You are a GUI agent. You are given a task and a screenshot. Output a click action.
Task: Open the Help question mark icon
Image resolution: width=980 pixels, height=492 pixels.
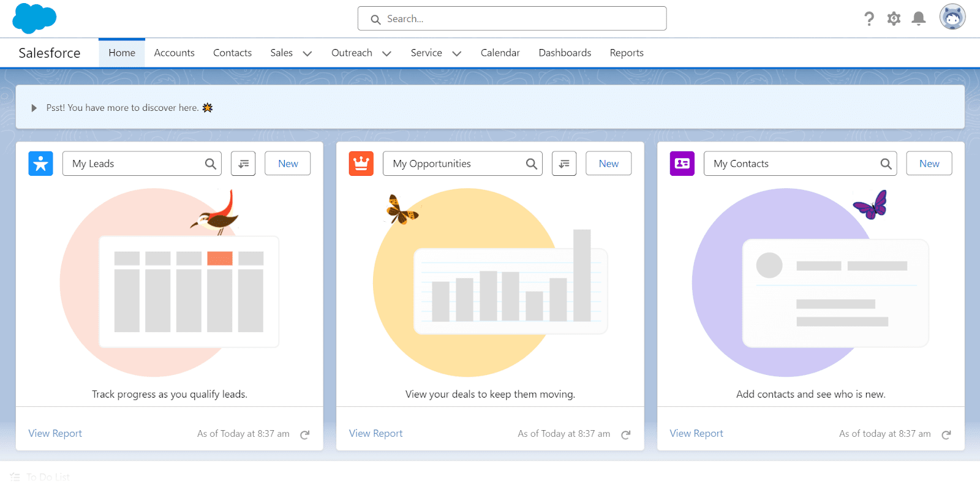coord(869,19)
